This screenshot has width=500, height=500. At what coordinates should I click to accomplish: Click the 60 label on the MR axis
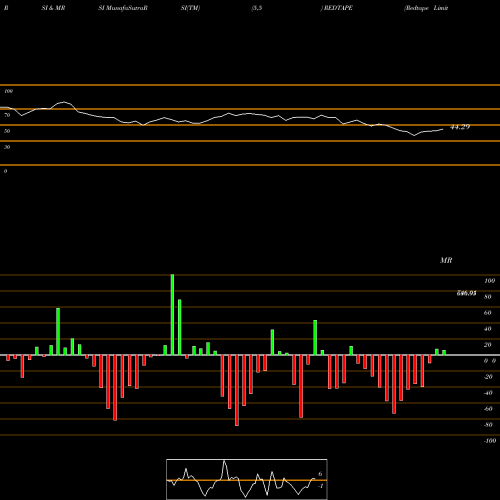[488, 313]
